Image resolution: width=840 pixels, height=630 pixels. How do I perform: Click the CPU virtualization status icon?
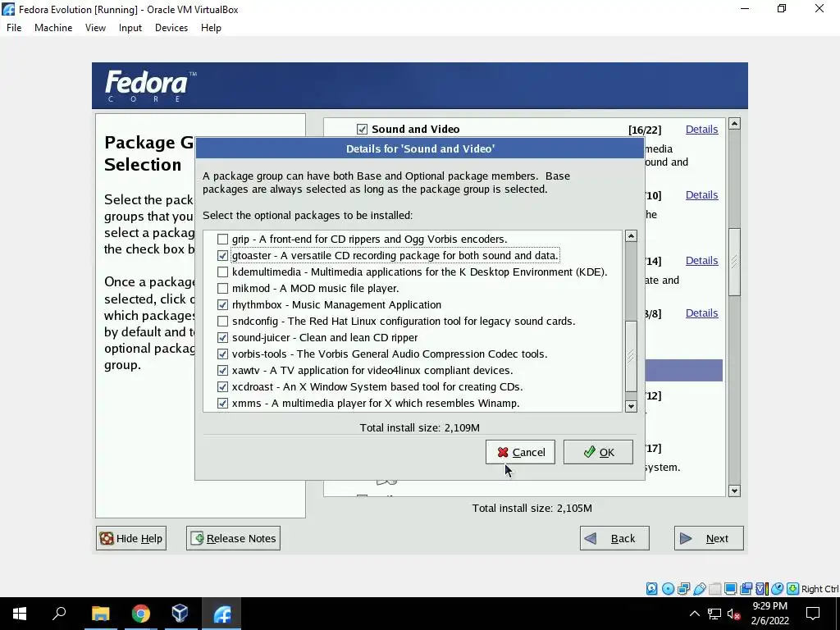tap(762, 589)
